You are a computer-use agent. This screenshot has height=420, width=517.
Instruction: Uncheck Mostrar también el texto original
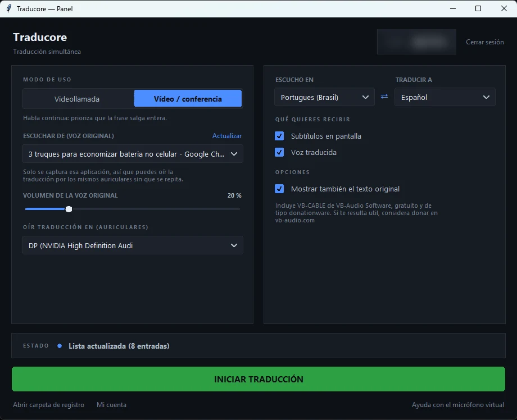pyautogui.click(x=279, y=189)
